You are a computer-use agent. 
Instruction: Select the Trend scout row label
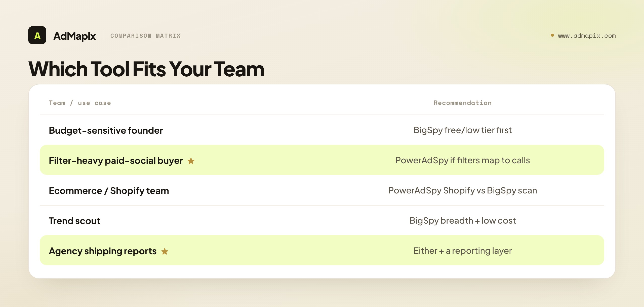(74, 221)
